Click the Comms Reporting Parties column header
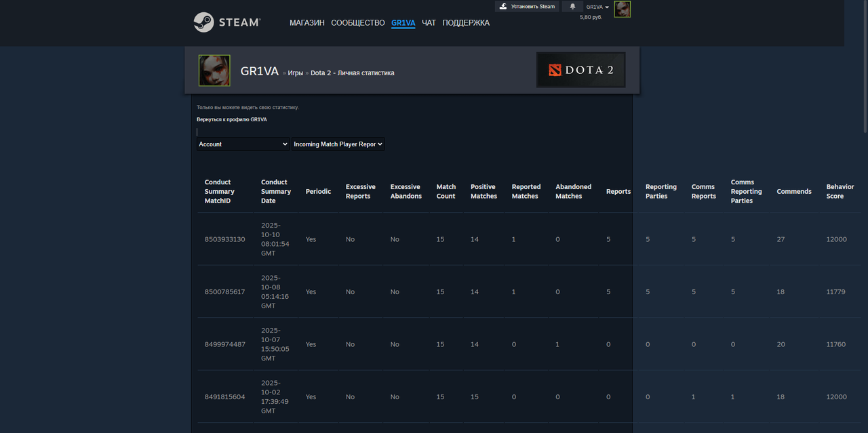Image resolution: width=868 pixels, height=433 pixels. point(747,192)
